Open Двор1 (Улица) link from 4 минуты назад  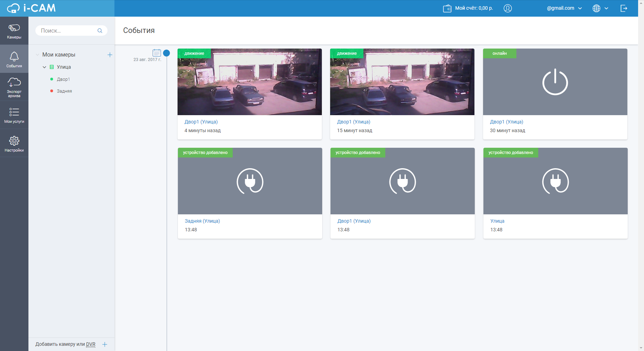tap(201, 122)
